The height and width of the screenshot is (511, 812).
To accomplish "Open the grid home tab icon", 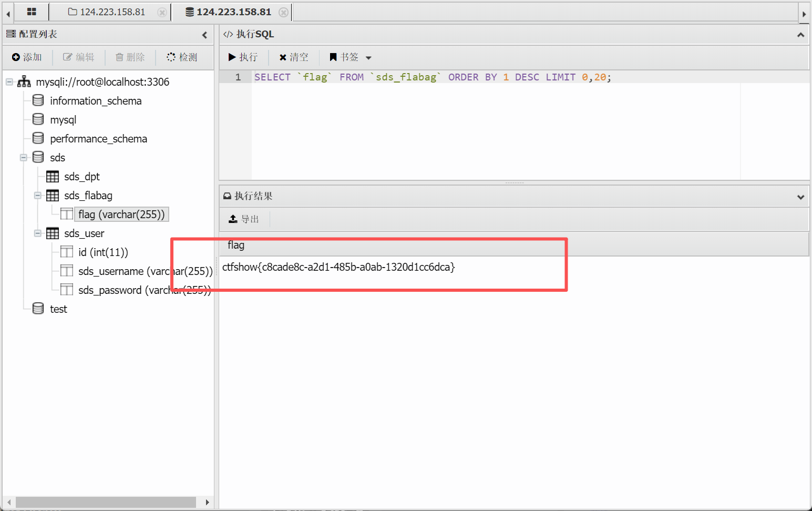I will 32,12.
